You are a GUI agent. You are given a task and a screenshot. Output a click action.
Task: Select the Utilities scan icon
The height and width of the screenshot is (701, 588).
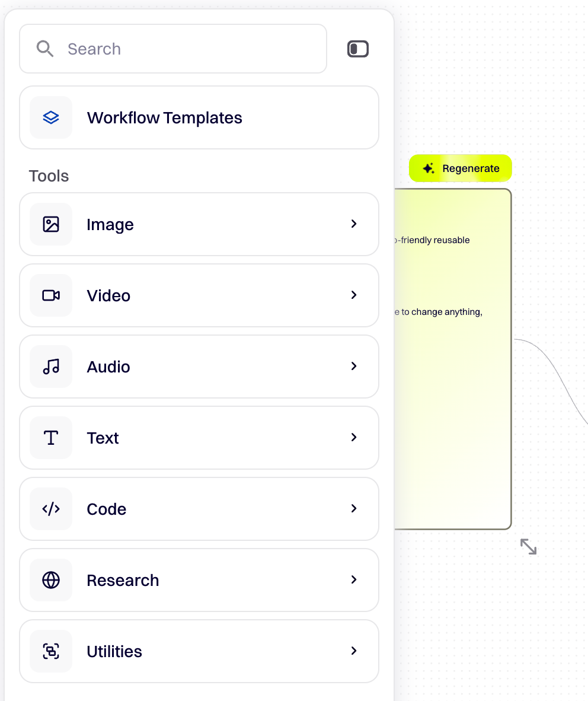pos(51,651)
